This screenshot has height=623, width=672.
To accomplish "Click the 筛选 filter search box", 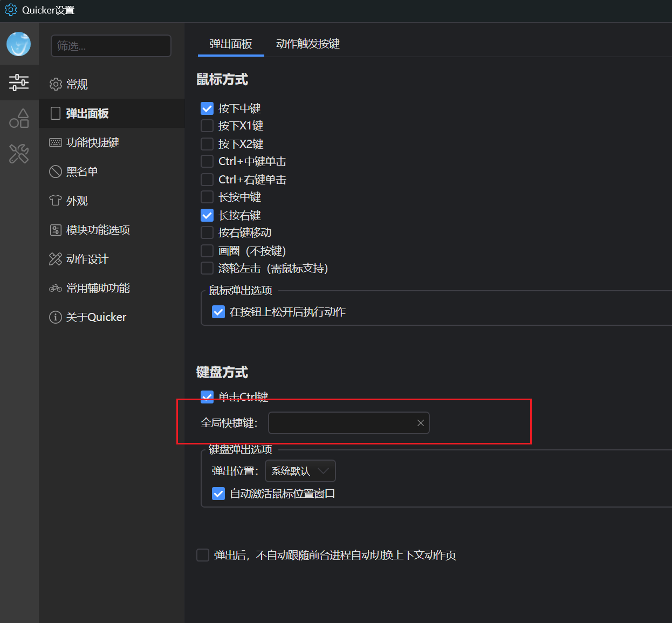I will coord(111,46).
